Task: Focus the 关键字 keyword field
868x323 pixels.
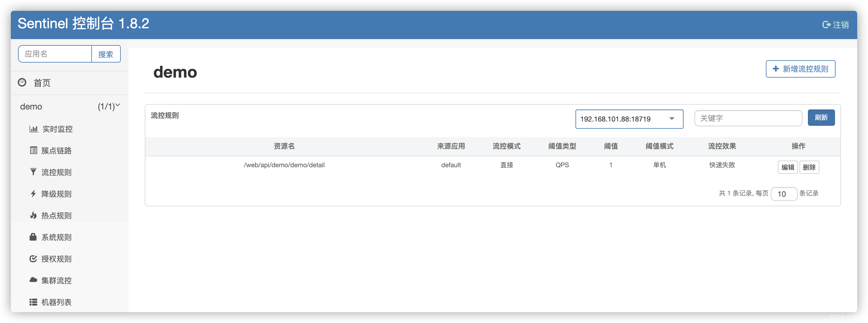Action: [x=748, y=118]
